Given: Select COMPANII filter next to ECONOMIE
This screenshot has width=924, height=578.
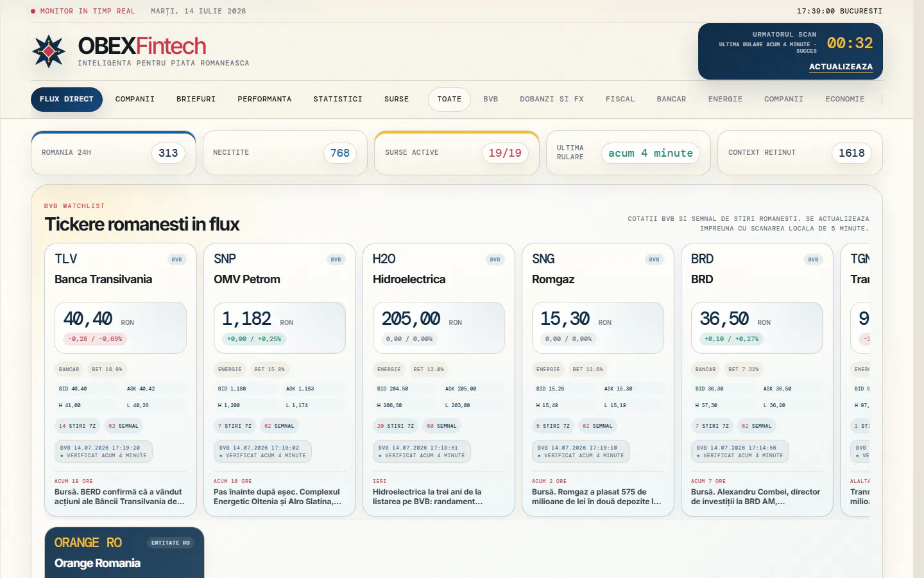Looking at the screenshot, I should coord(783,100).
